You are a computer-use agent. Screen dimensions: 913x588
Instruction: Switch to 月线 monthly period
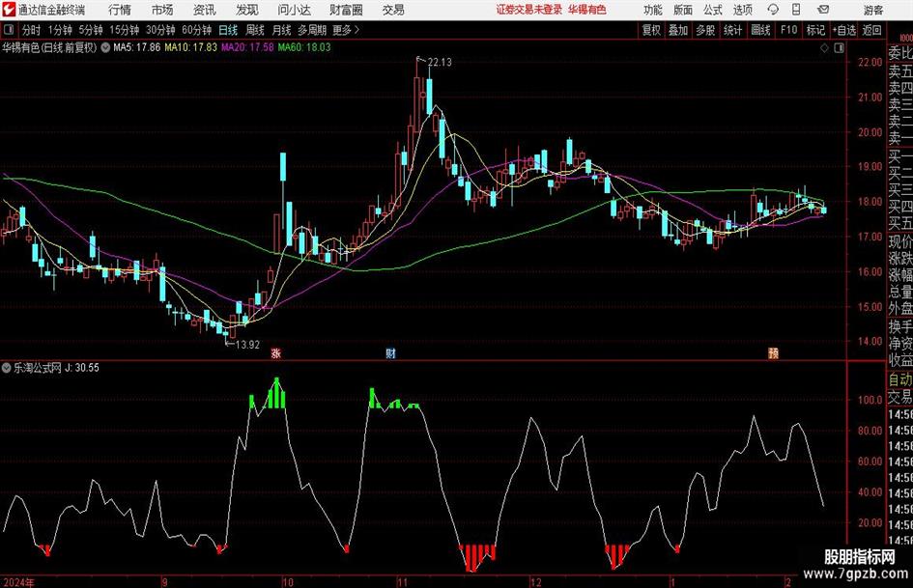pos(282,30)
